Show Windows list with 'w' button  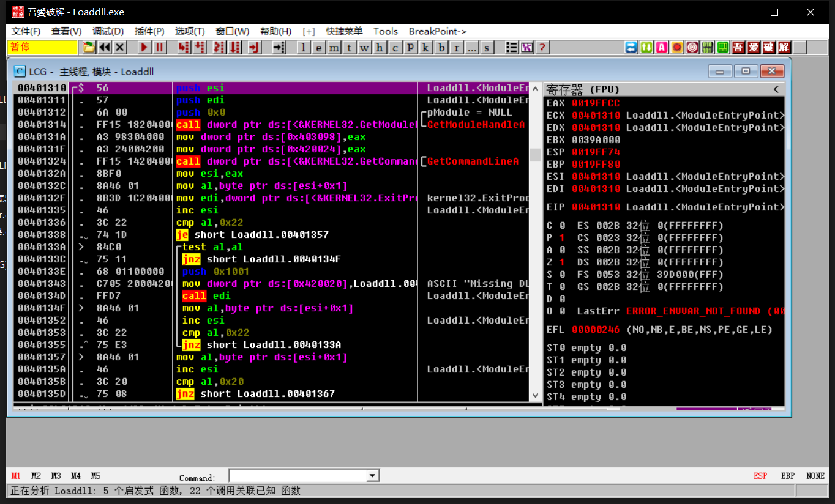365,48
